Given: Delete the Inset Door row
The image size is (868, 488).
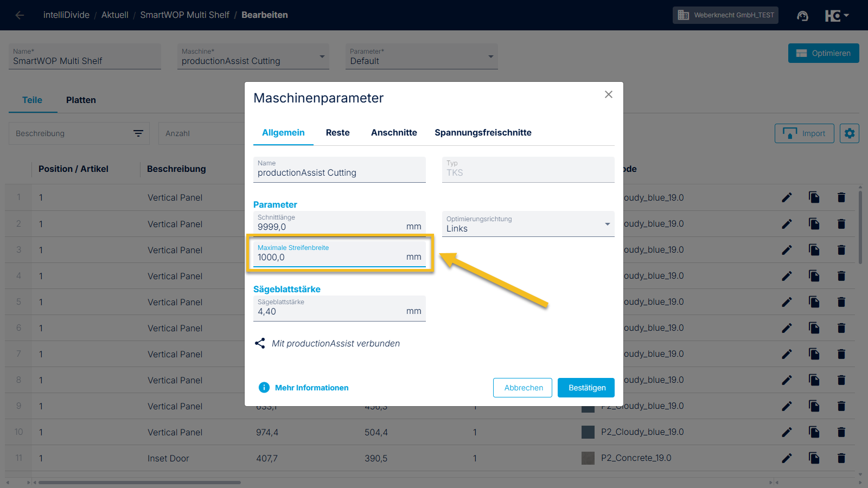Looking at the screenshot, I should click(841, 458).
